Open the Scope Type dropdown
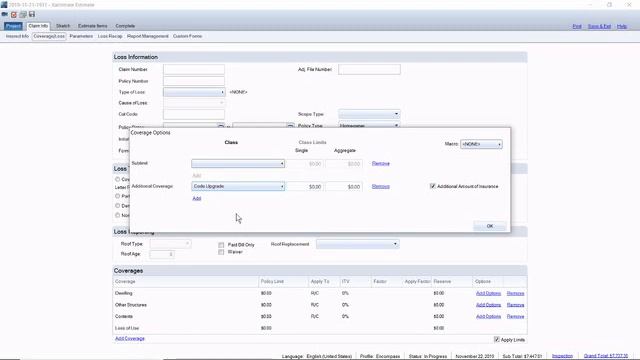 click(369, 114)
